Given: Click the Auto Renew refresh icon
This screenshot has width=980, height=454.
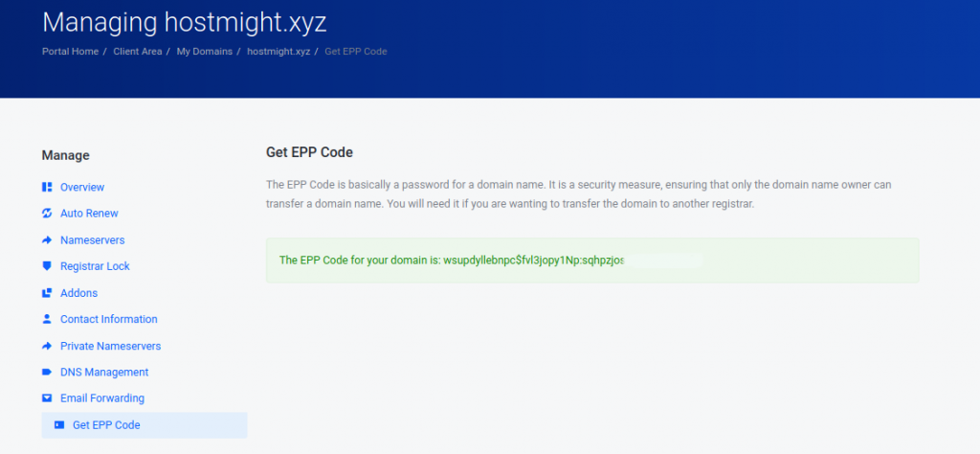Looking at the screenshot, I should [46, 214].
